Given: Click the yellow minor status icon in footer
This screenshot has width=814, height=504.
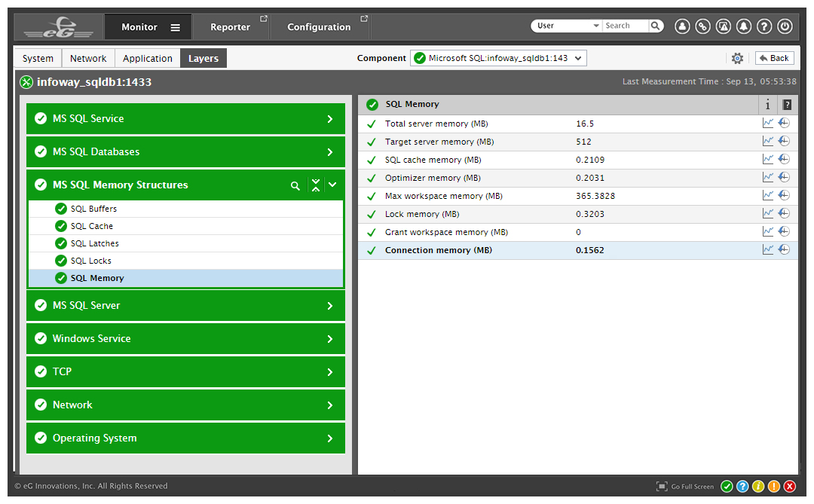Looking at the screenshot, I should (758, 487).
